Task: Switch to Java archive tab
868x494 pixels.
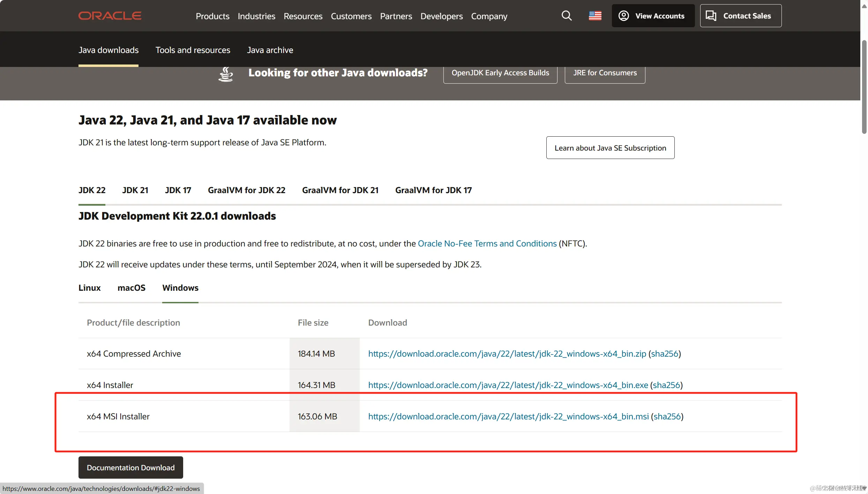Action: (x=270, y=50)
